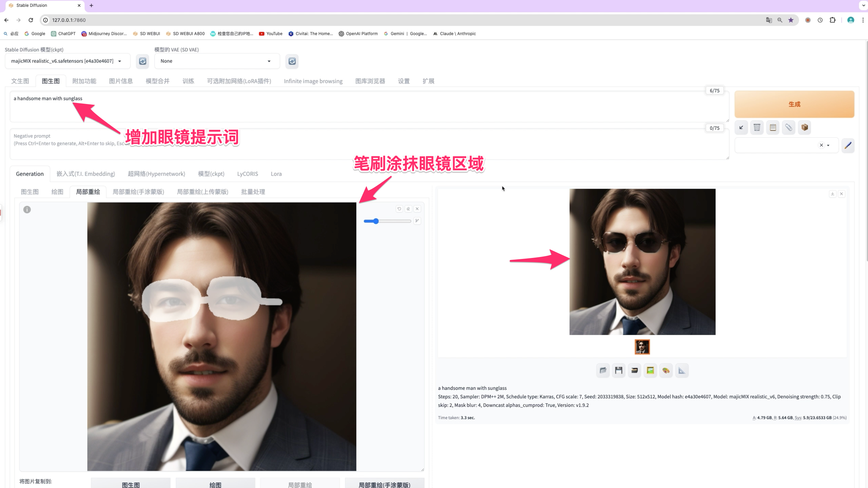Image resolution: width=868 pixels, height=488 pixels.
Task: Open Chrome tab search dropdown arrow
Action: click(863, 5)
